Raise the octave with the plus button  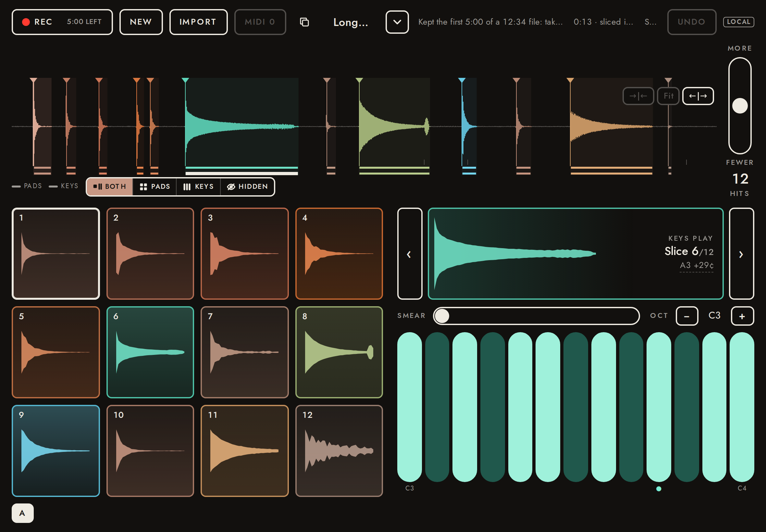click(x=742, y=316)
